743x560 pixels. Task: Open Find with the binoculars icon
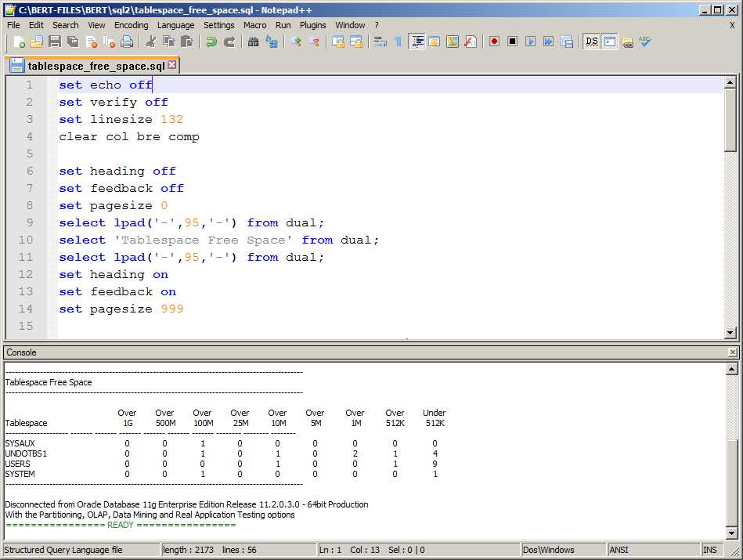[x=254, y=42]
